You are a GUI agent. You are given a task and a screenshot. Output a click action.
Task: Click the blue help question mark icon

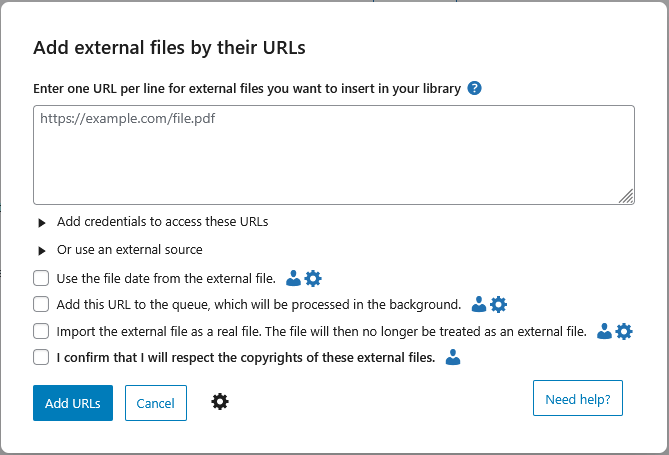[x=475, y=88]
